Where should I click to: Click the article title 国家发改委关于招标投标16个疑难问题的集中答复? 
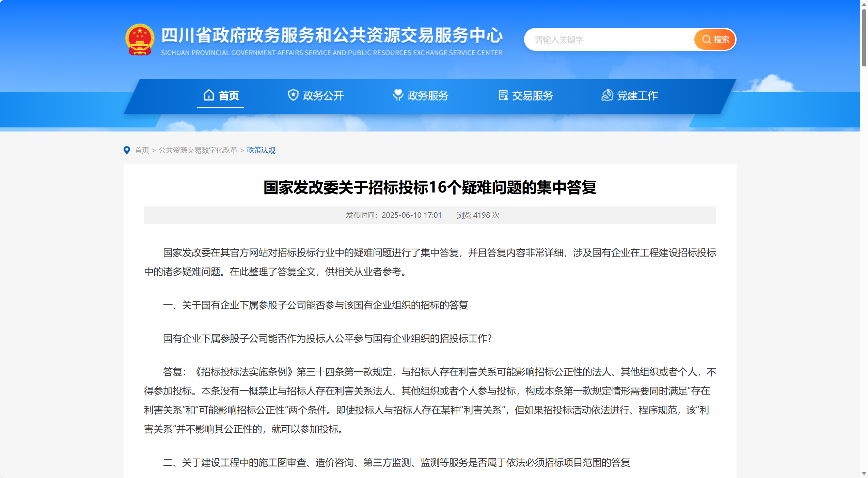point(430,187)
